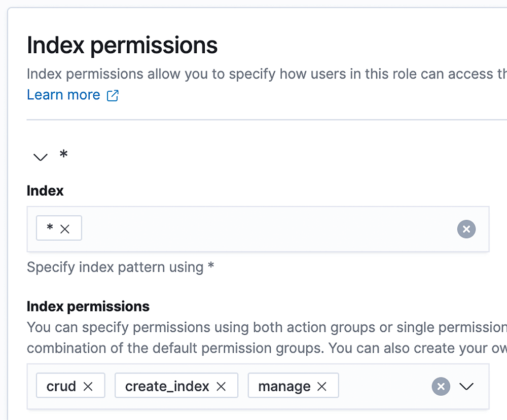Remove the create_index permission chip

tap(221, 387)
